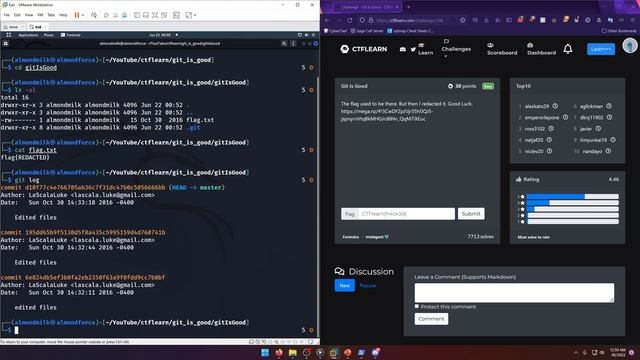640x360 pixels.
Task: Open the Firefox downloads icon
Action: click(486, 20)
